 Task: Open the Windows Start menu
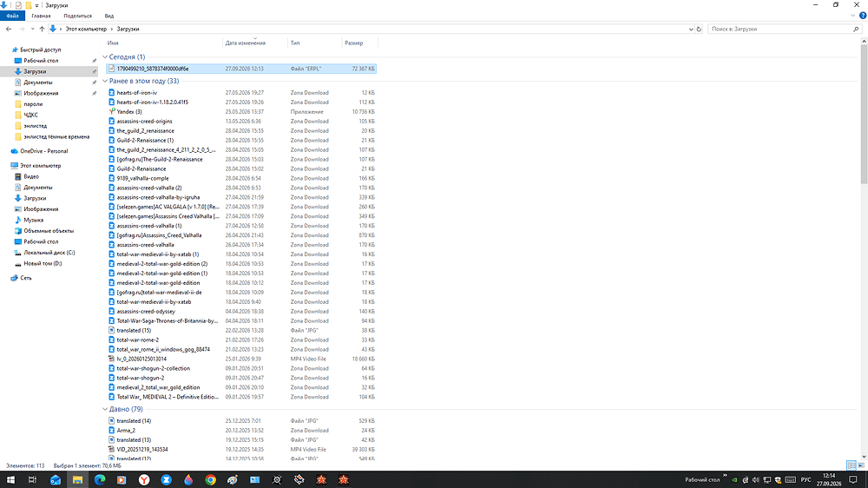pos(10,479)
